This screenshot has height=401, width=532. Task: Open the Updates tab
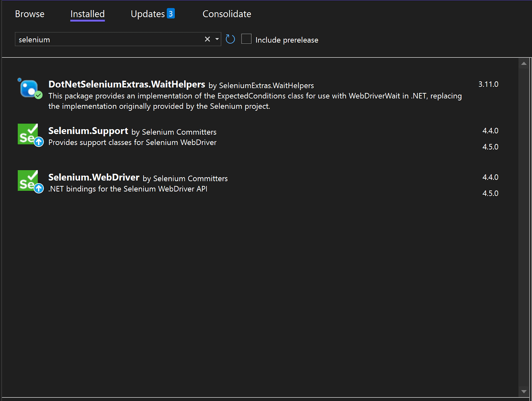click(148, 14)
